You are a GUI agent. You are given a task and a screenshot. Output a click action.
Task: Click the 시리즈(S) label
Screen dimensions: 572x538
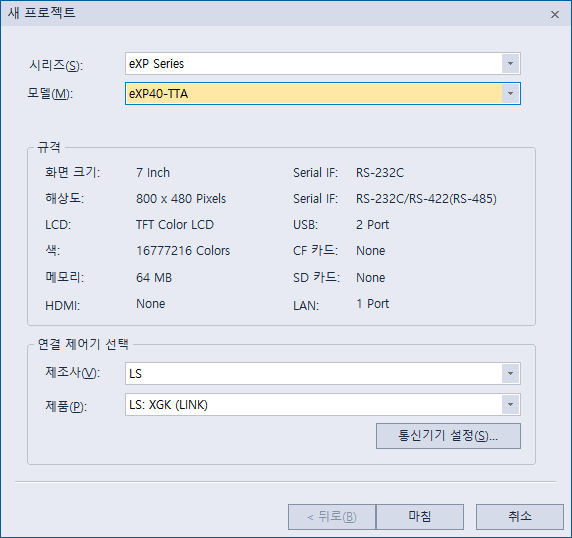coord(56,65)
